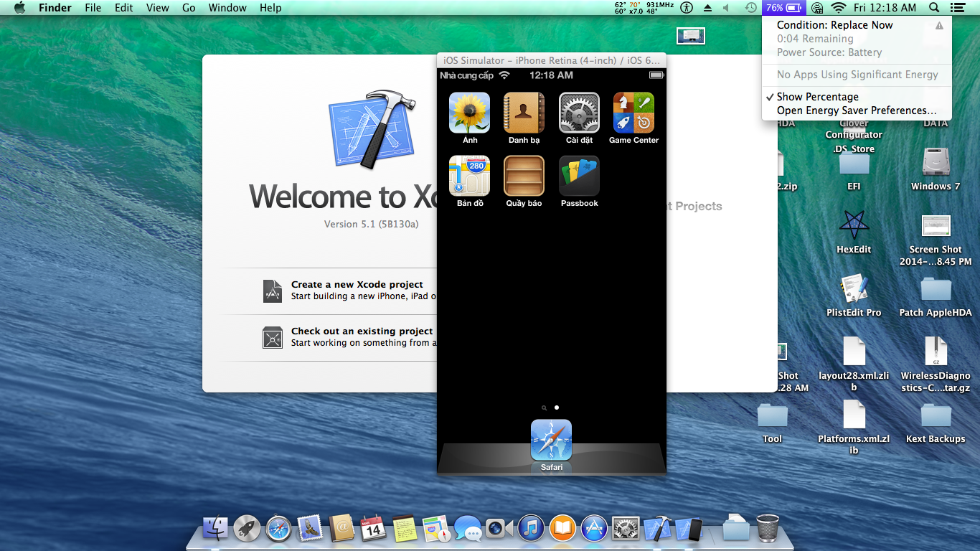Switch to Xcode in the Dock
The image size is (980, 551).
(x=657, y=529)
